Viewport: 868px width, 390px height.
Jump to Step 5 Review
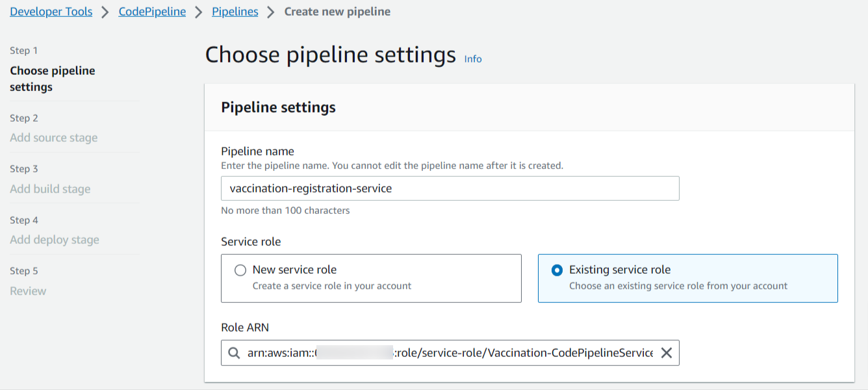pos(28,291)
